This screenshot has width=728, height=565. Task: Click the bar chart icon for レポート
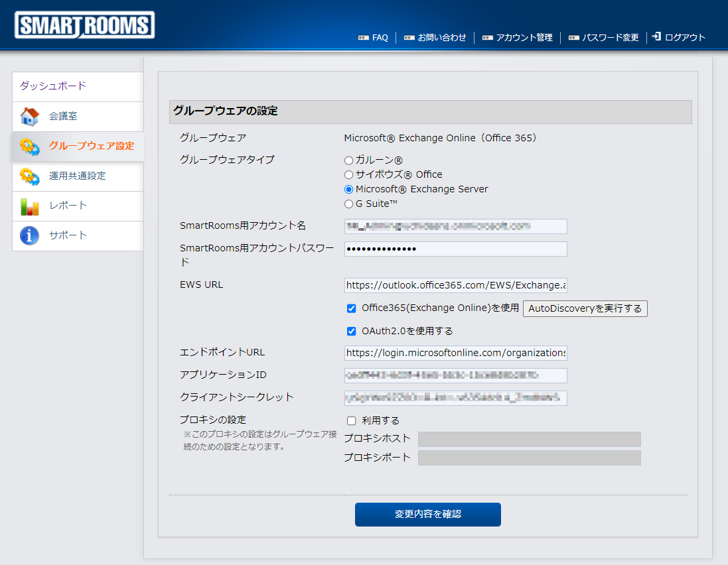(x=30, y=206)
